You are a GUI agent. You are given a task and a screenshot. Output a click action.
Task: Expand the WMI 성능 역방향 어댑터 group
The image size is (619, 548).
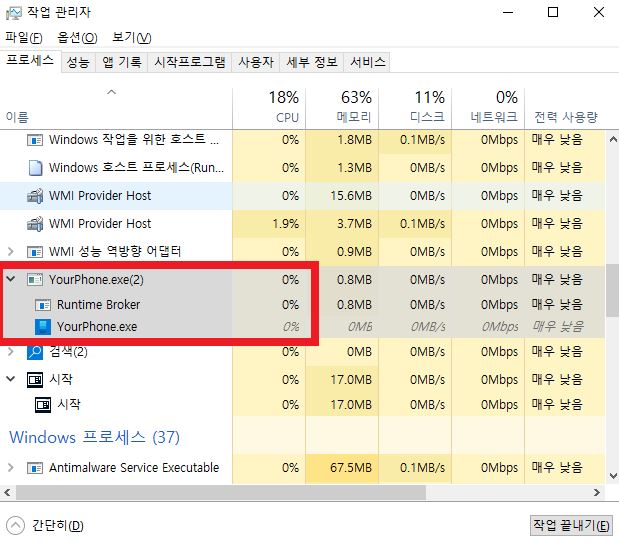pos(11,251)
